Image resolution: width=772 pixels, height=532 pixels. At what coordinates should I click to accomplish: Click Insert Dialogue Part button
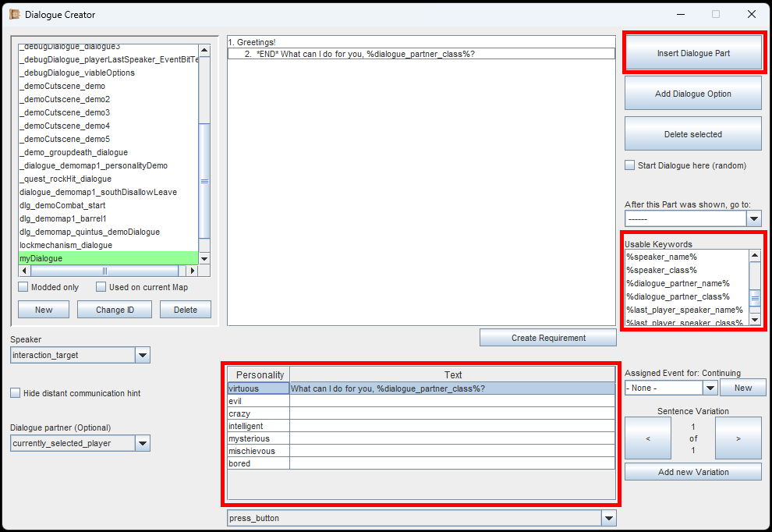693,53
